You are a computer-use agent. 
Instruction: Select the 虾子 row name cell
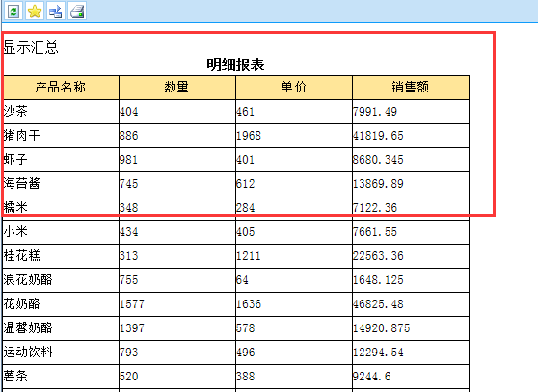[61, 160]
